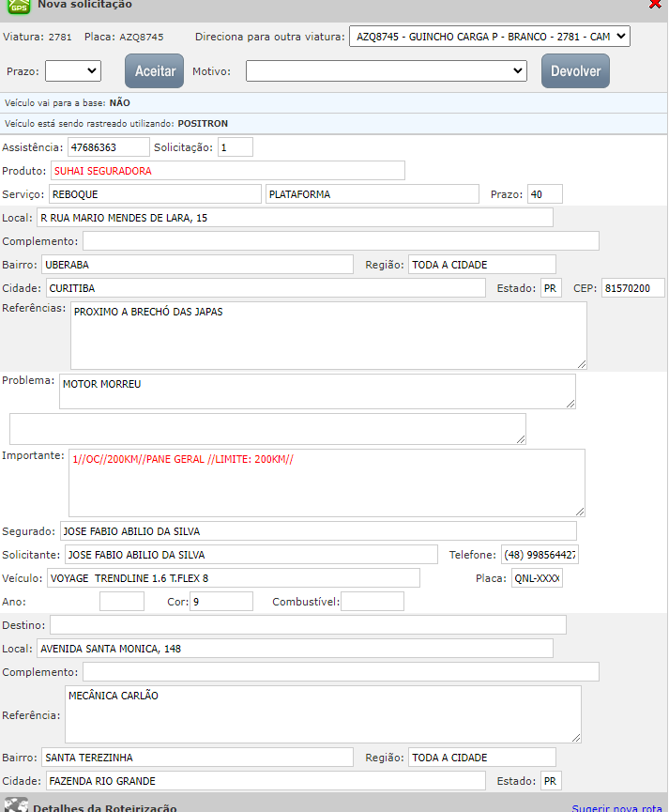
Task: Click the Referência text area MECÂNICA CARLÃO
Action: (323, 714)
